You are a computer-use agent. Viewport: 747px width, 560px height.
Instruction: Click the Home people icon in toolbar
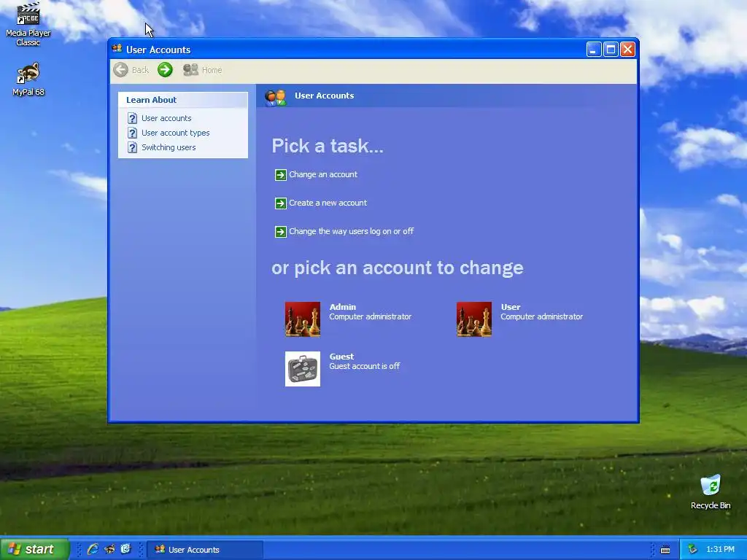190,70
